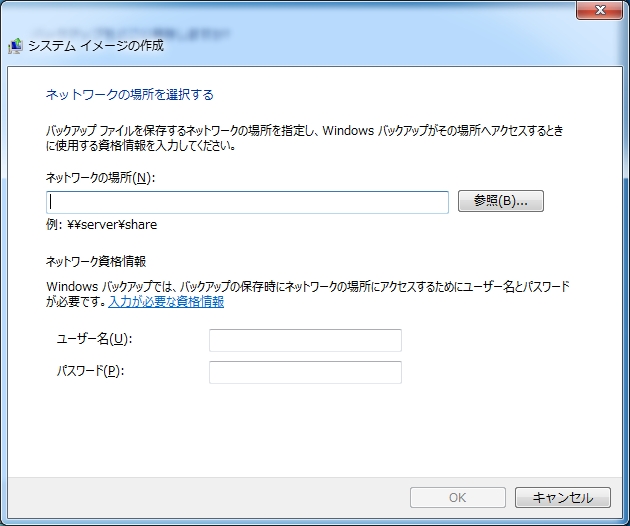
Task: Click the heading ネットワークの場所を選択する
Action: coord(130,95)
